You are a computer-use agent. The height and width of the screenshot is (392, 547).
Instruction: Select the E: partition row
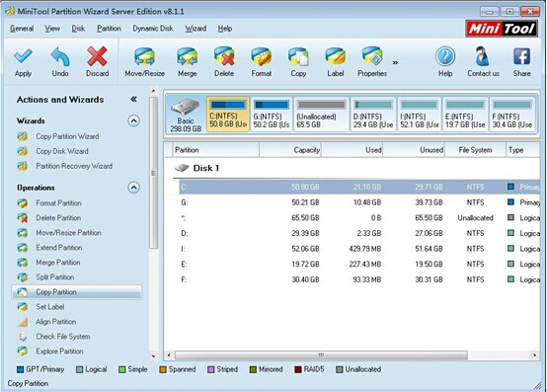[359, 264]
